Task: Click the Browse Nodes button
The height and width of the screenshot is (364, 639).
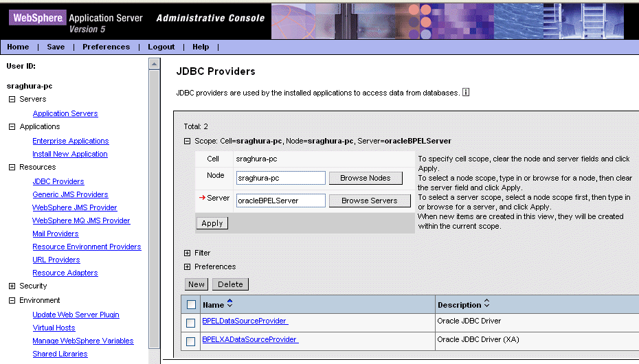Action: click(366, 178)
